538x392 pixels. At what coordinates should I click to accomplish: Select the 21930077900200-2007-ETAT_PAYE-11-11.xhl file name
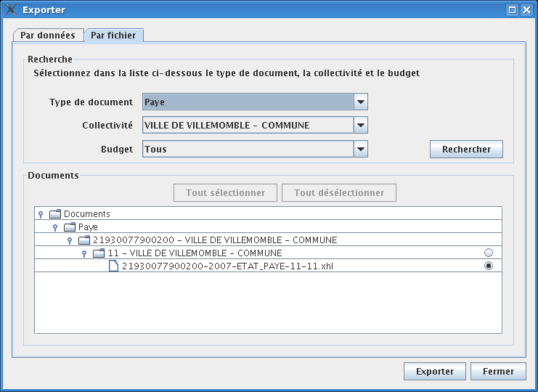(x=227, y=266)
